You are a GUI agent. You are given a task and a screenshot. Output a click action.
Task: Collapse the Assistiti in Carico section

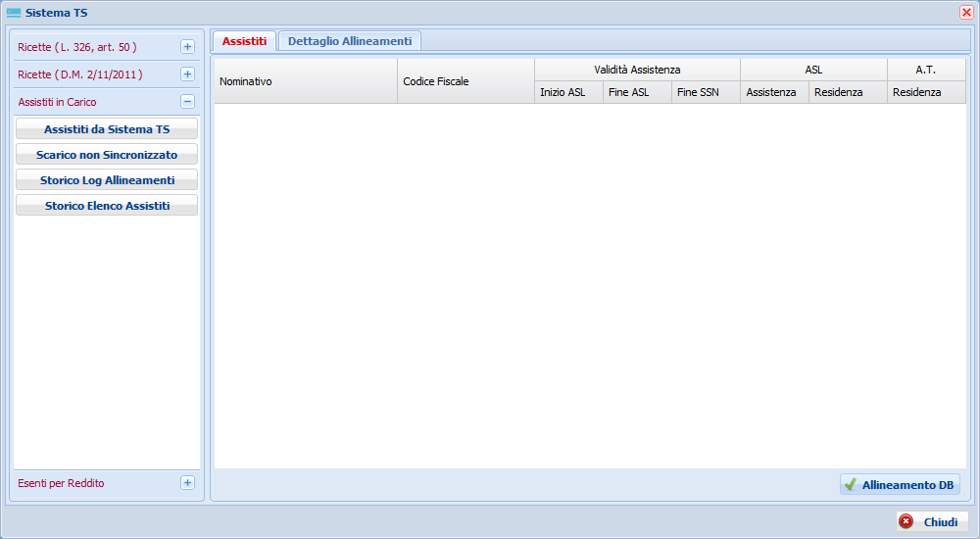tap(187, 102)
